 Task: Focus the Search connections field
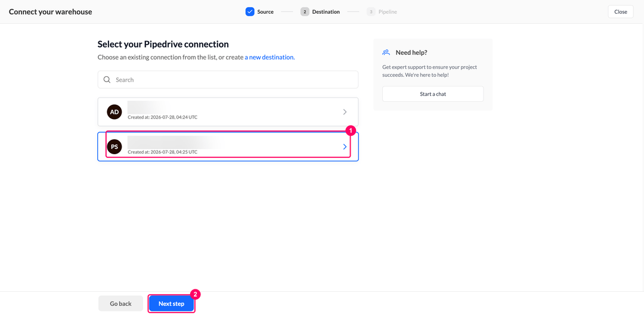(x=228, y=80)
